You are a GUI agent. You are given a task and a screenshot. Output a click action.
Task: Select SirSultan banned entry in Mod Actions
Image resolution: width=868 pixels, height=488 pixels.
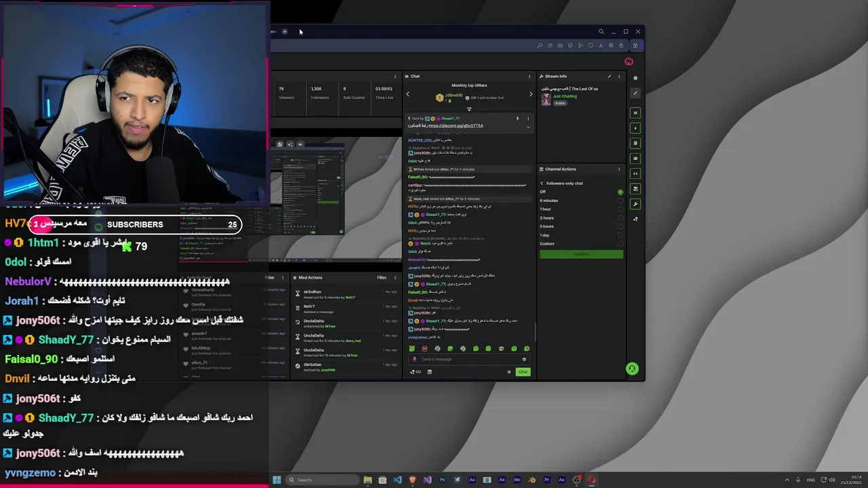point(347,367)
